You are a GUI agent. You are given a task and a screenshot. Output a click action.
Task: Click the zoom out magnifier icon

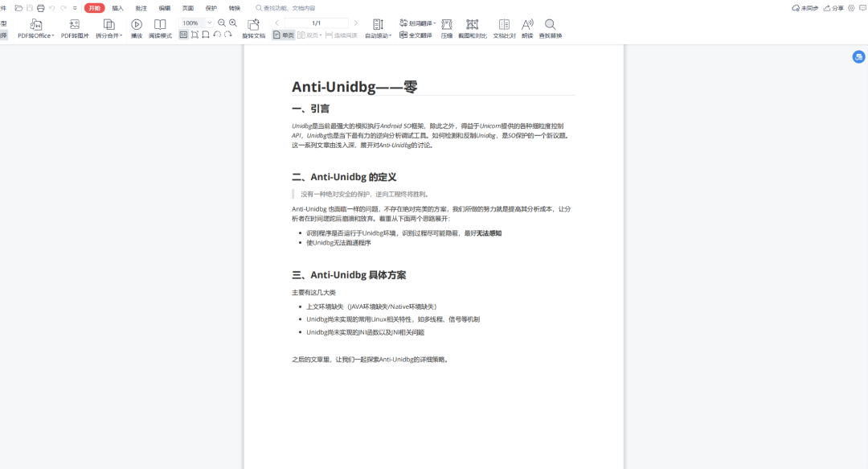point(222,23)
